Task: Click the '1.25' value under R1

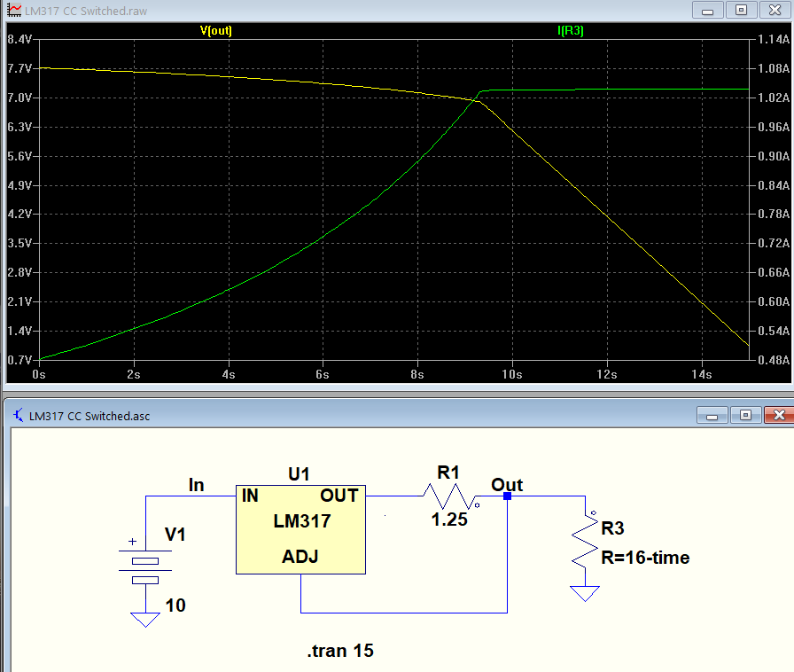Action: click(449, 520)
